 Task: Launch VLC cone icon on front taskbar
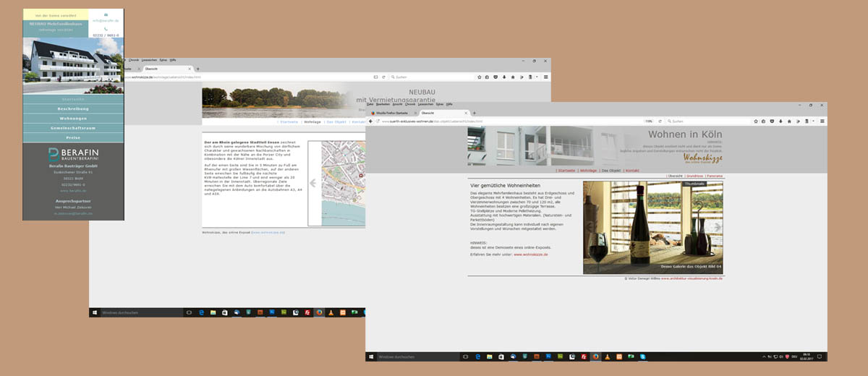[x=607, y=356]
